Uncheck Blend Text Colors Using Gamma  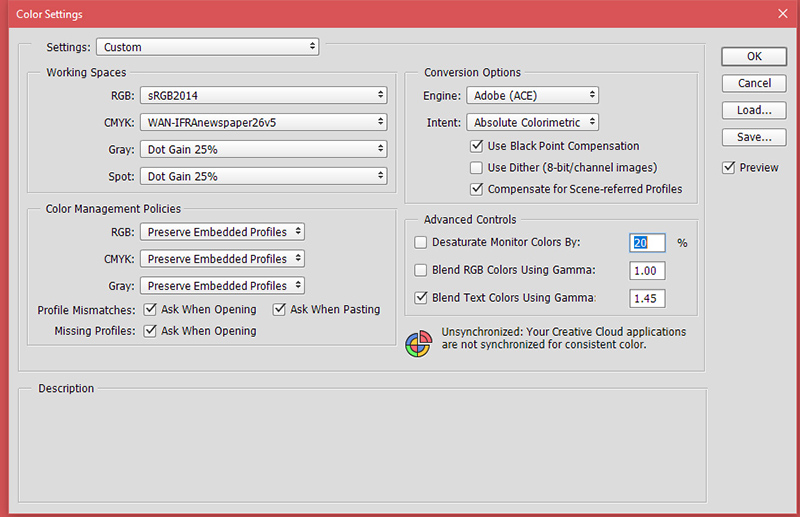(421, 298)
